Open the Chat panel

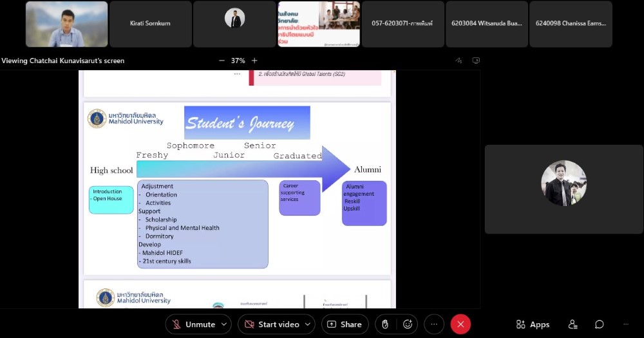coord(599,324)
